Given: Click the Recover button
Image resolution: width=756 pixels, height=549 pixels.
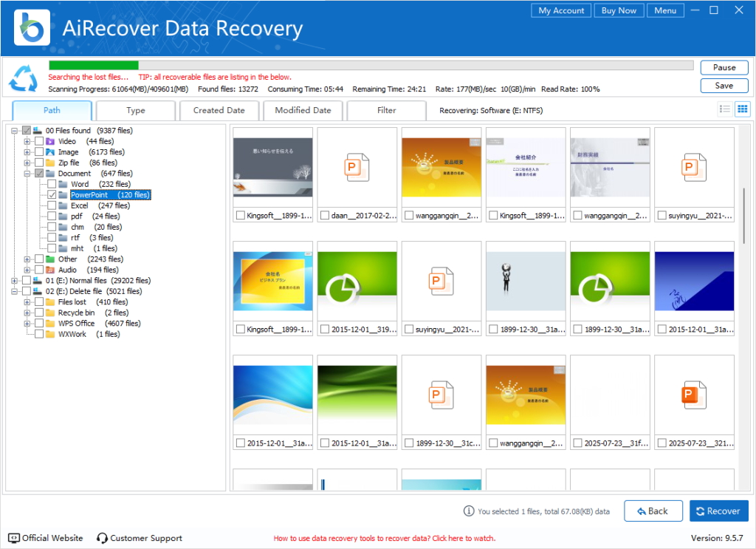Looking at the screenshot, I should tap(718, 511).
